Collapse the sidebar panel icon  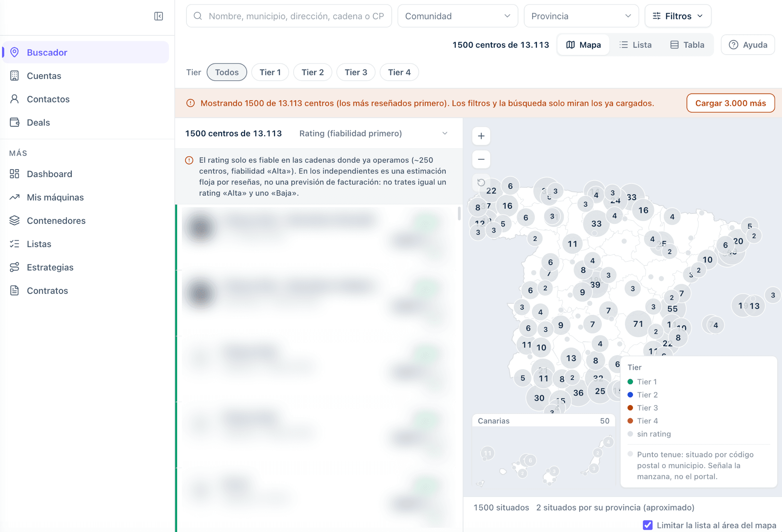(x=158, y=16)
